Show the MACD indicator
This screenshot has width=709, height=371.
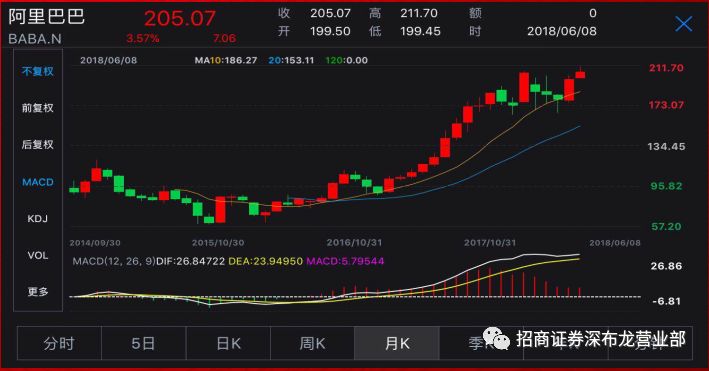[x=38, y=182]
